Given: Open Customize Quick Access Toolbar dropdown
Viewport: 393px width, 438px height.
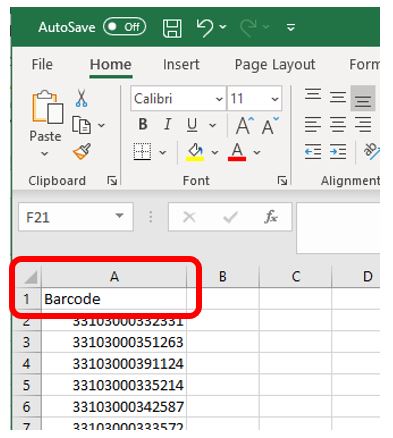Looking at the screenshot, I should pos(291,27).
